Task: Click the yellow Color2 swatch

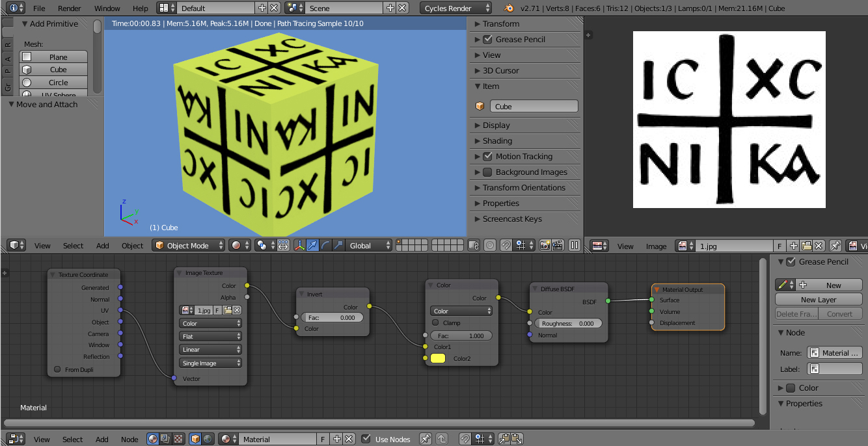Action: tap(438, 358)
